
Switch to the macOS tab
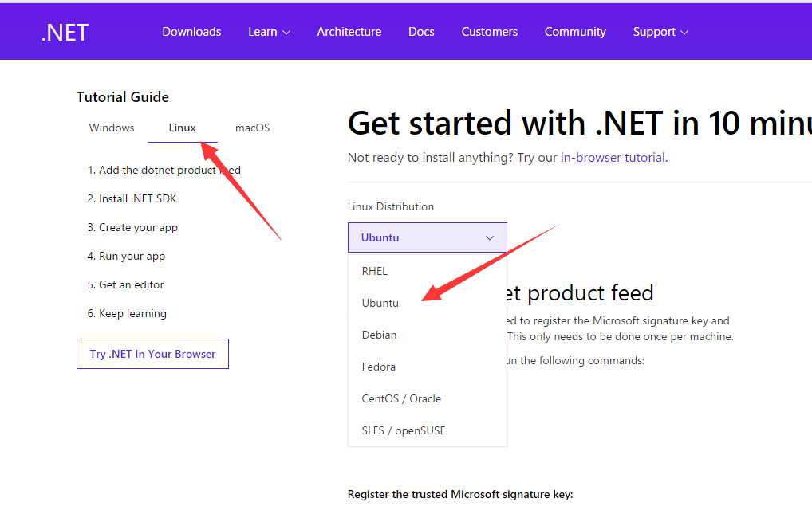(252, 127)
